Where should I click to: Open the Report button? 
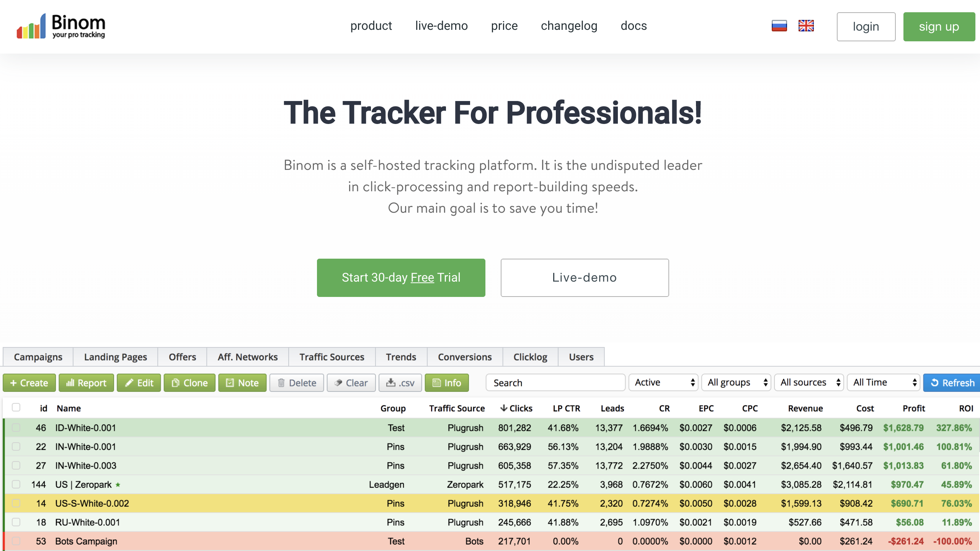pyautogui.click(x=86, y=383)
